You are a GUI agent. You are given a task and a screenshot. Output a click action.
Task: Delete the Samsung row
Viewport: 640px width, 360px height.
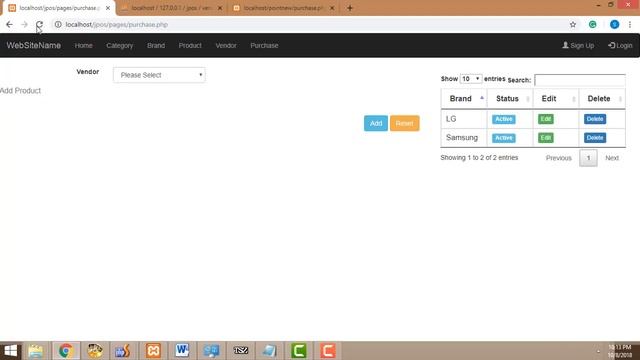point(595,138)
